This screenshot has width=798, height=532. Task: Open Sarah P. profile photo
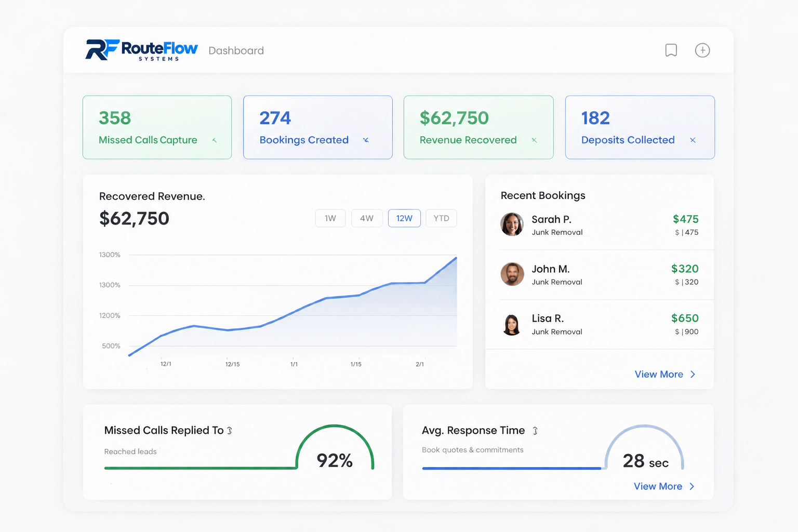pyautogui.click(x=512, y=224)
